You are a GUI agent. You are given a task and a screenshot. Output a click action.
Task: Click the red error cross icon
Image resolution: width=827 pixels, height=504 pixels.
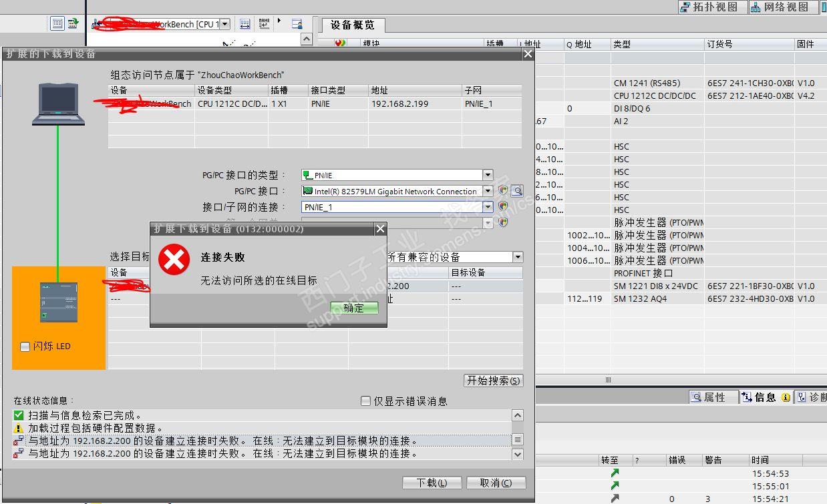click(x=174, y=260)
